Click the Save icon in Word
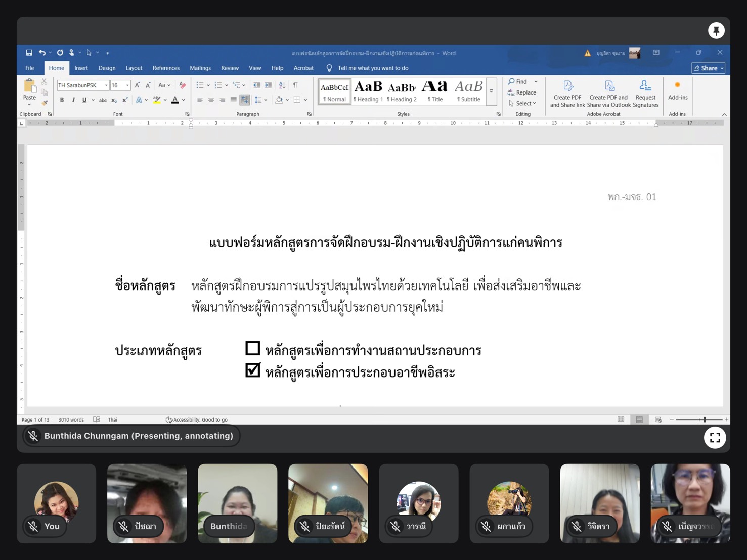747x560 pixels. [x=29, y=53]
